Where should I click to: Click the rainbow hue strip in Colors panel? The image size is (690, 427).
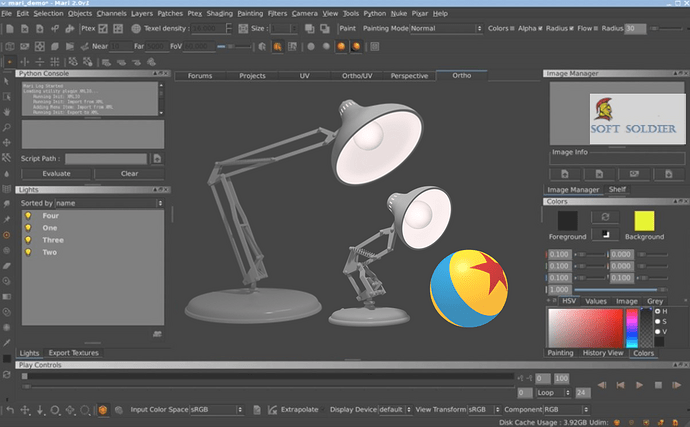(632, 328)
